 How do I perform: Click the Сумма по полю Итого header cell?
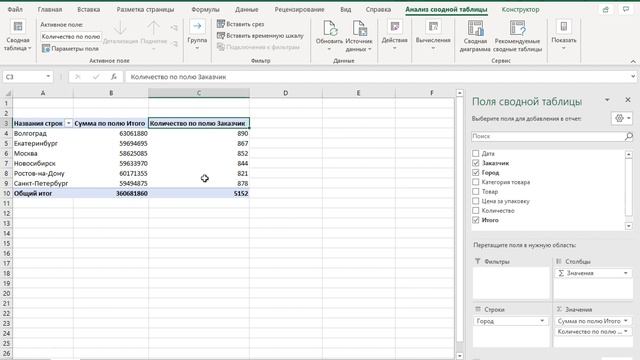point(111,123)
